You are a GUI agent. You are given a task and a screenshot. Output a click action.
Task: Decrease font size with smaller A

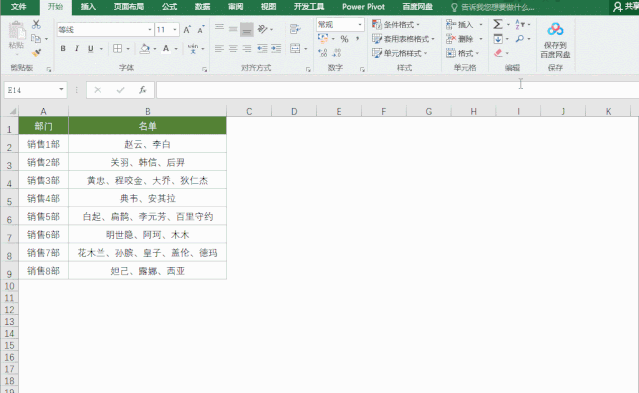[201, 30]
